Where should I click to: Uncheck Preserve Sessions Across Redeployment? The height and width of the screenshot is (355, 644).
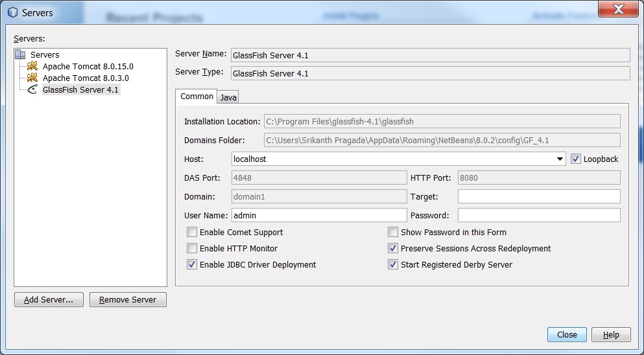coord(393,248)
